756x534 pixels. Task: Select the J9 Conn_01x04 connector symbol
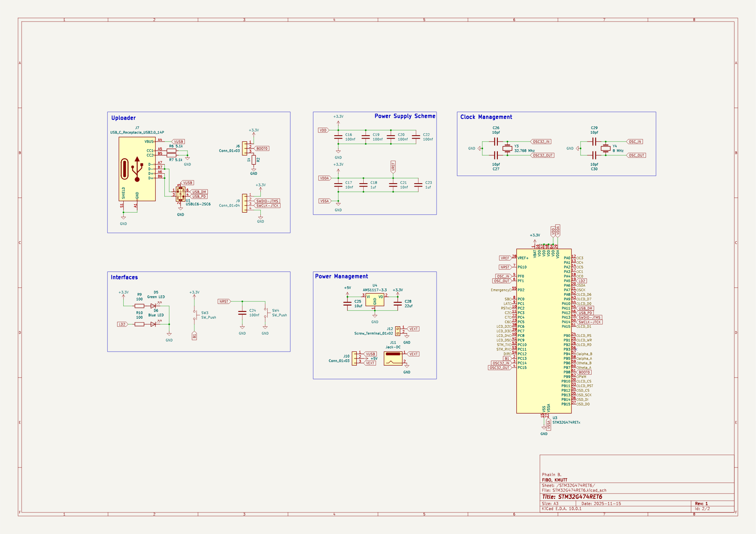click(x=245, y=203)
